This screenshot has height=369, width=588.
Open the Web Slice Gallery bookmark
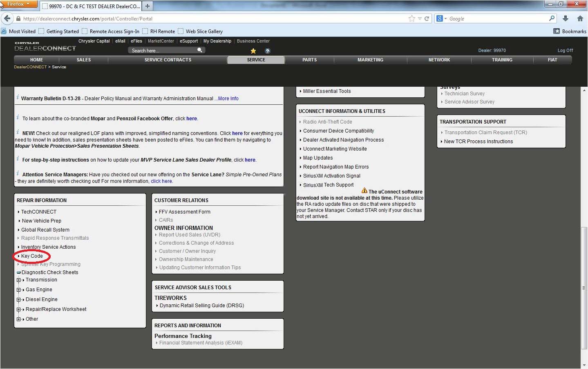(200, 31)
